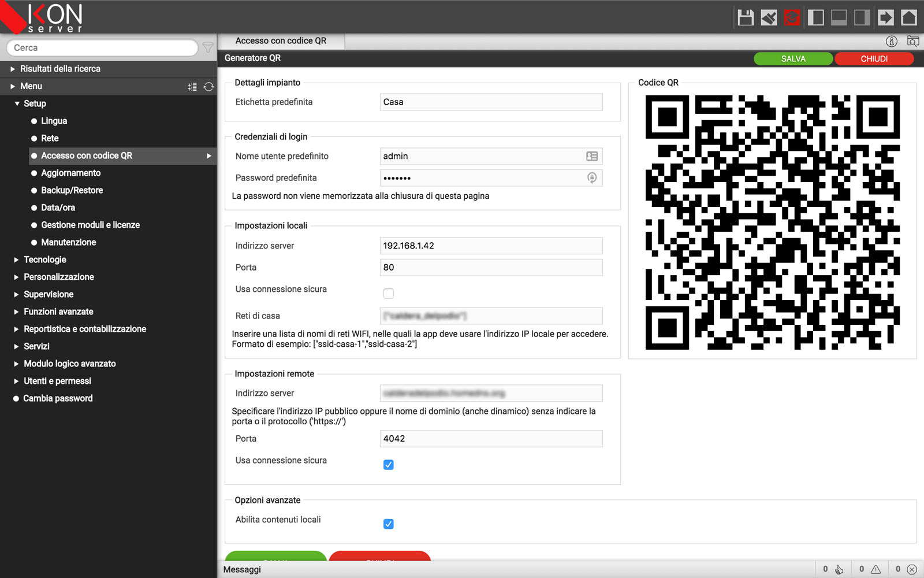This screenshot has width=924, height=578.
Task: Click the Nome utente predefinito field
Action: pos(491,156)
